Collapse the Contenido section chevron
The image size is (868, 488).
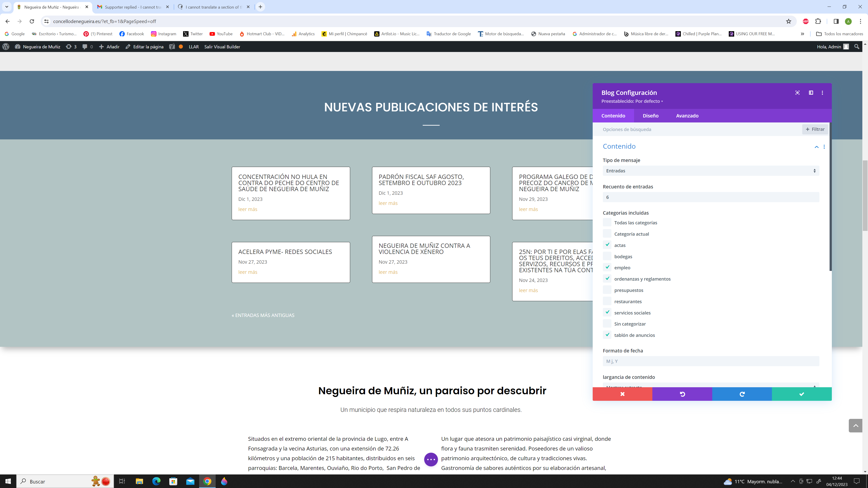pyautogui.click(x=816, y=147)
